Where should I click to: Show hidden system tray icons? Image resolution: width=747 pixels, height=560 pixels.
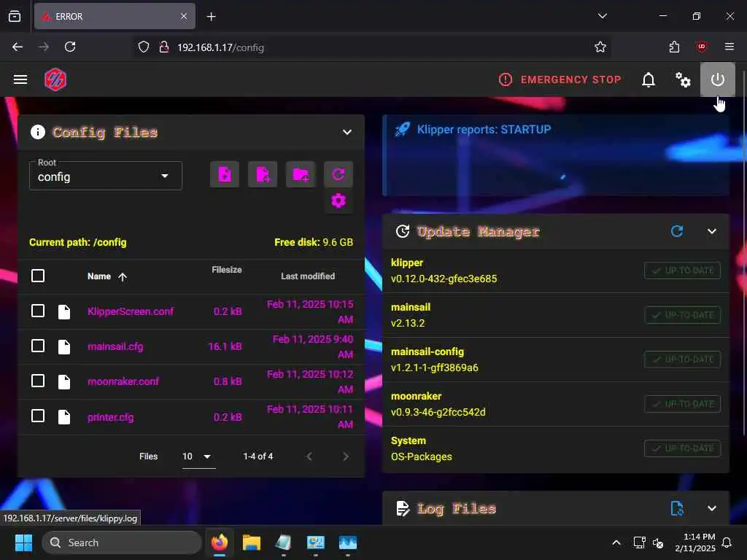(x=616, y=542)
